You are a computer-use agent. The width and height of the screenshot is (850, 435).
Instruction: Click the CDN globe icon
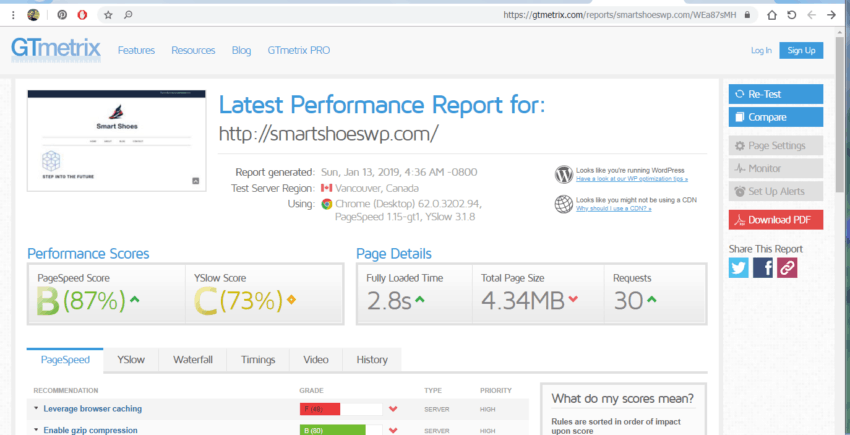tap(564, 204)
